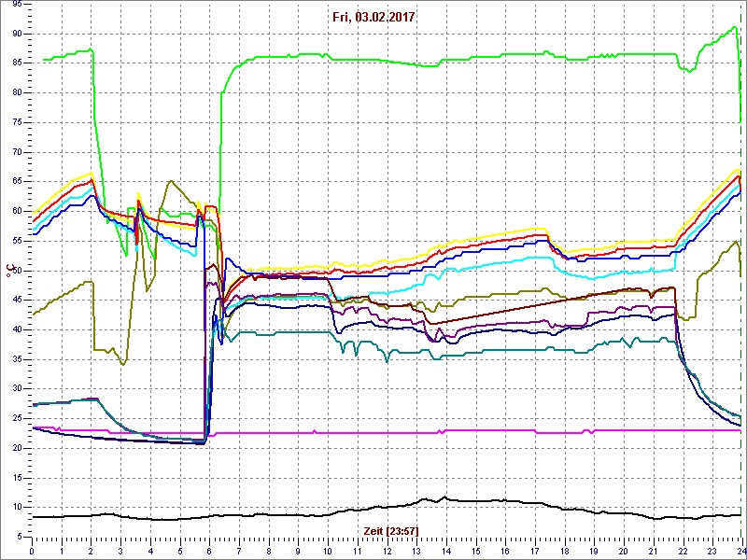Click hour 5 on the time axis
The width and height of the screenshot is (747, 560).
[x=179, y=550]
